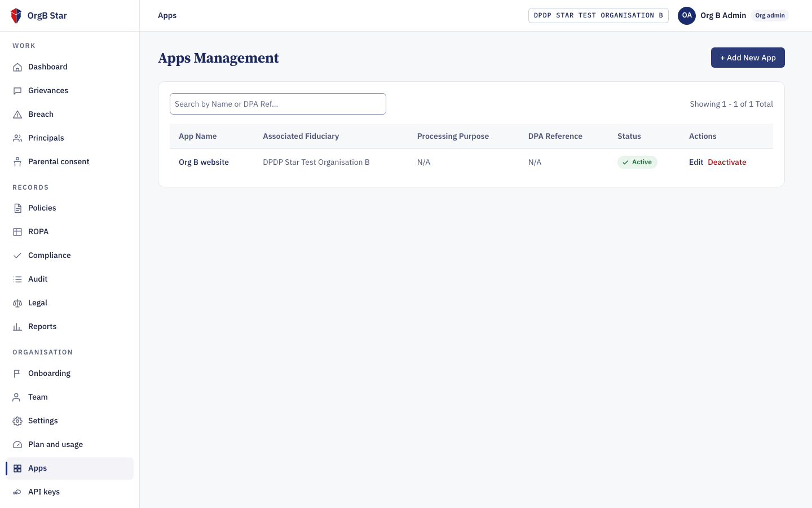
Task: Select the Reports bar chart icon
Action: 17,327
